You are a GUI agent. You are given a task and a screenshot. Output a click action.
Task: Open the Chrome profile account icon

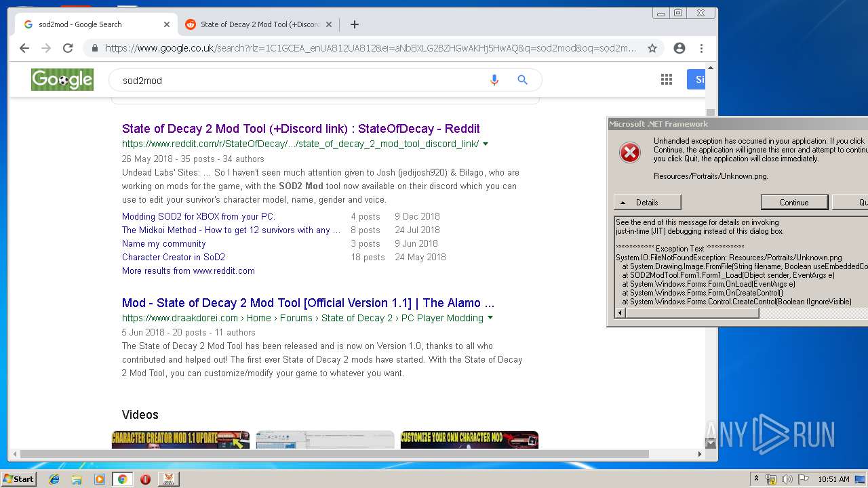pos(679,48)
